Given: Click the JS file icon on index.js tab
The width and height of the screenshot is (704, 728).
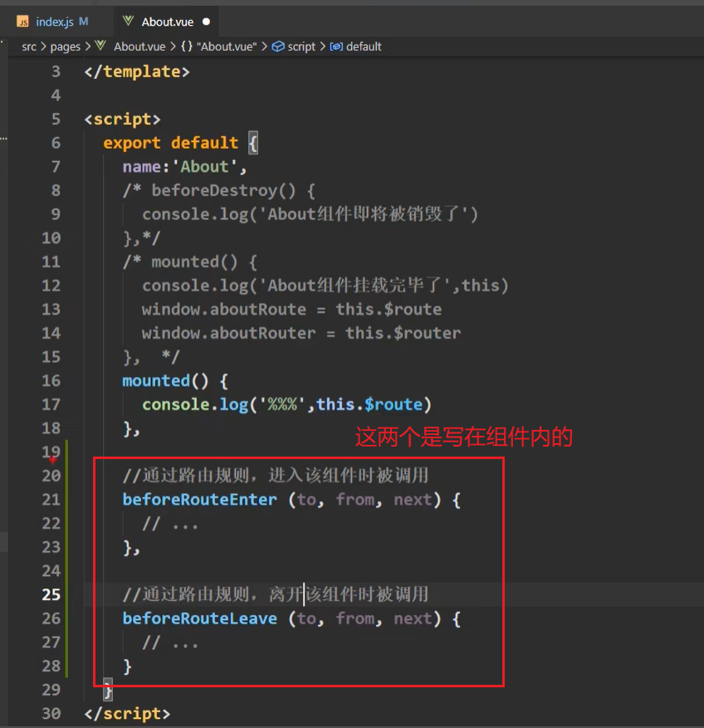Looking at the screenshot, I should [x=22, y=22].
